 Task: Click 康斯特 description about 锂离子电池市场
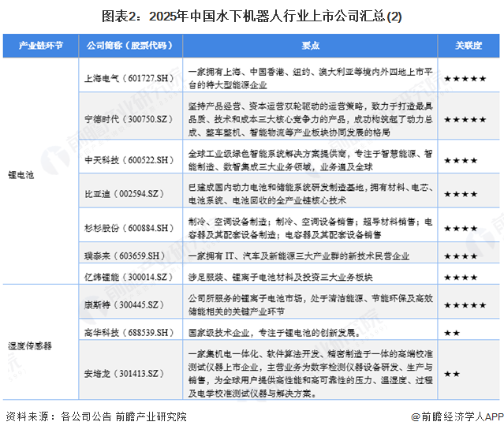310,304
